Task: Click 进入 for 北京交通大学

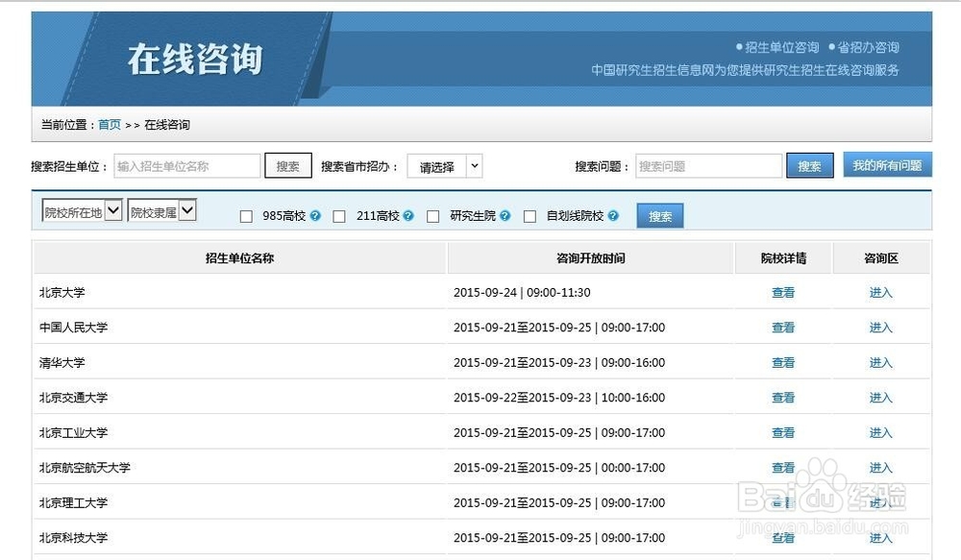Action: pyautogui.click(x=880, y=398)
